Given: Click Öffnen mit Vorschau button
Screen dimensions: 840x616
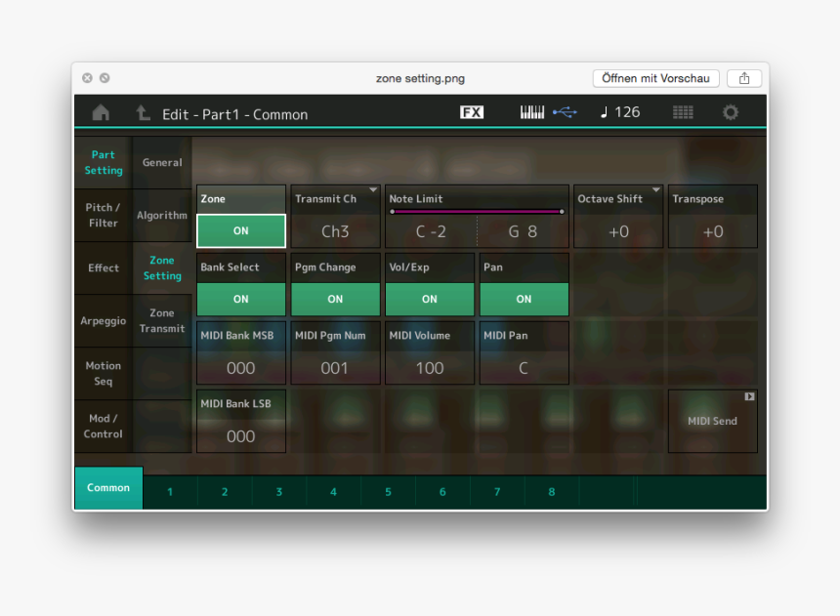Looking at the screenshot, I should point(655,78).
